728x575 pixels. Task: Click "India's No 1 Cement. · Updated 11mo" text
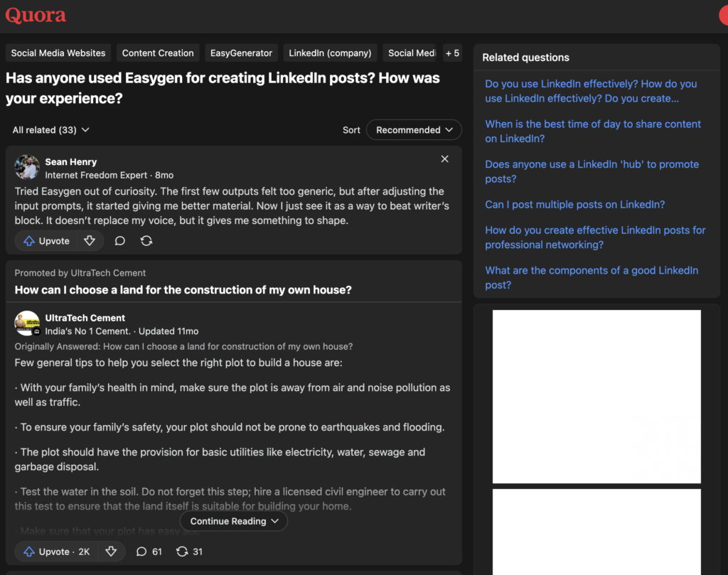pyautogui.click(x=122, y=331)
